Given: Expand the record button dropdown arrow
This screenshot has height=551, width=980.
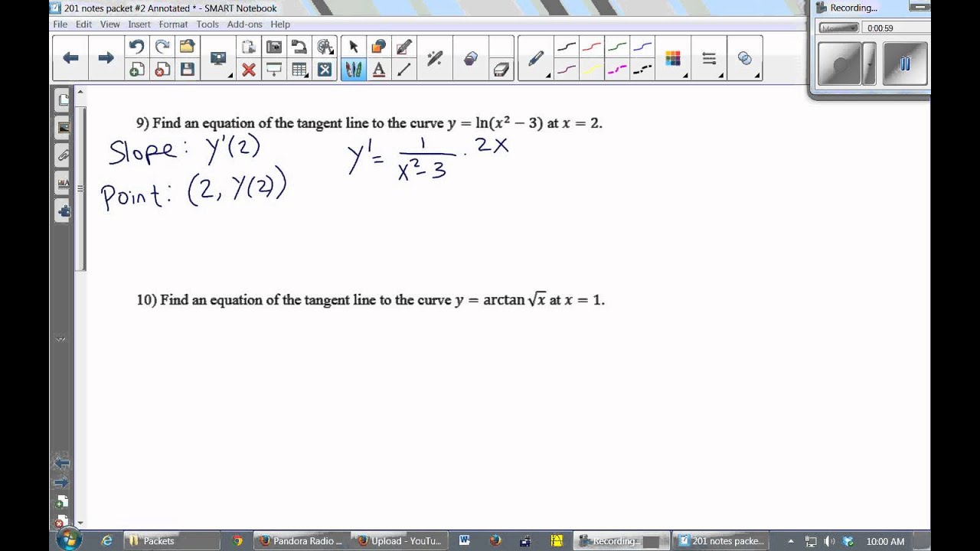Looking at the screenshot, I should 869,64.
